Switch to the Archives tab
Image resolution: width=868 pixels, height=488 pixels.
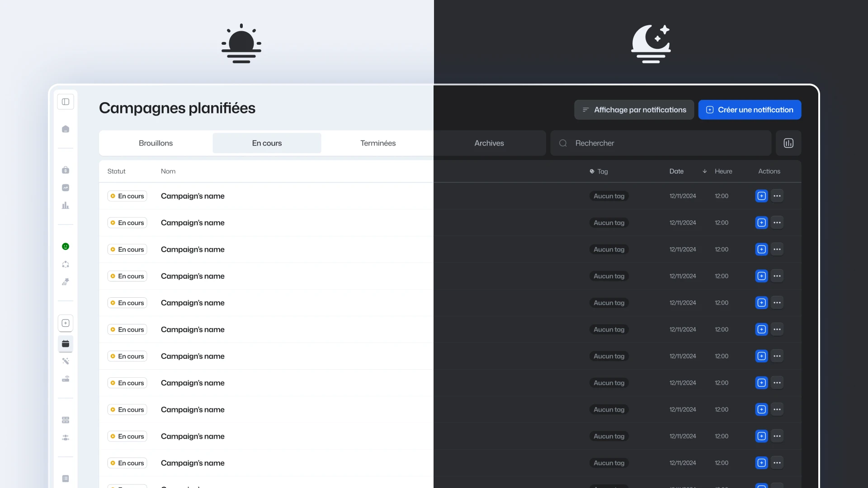tap(489, 143)
